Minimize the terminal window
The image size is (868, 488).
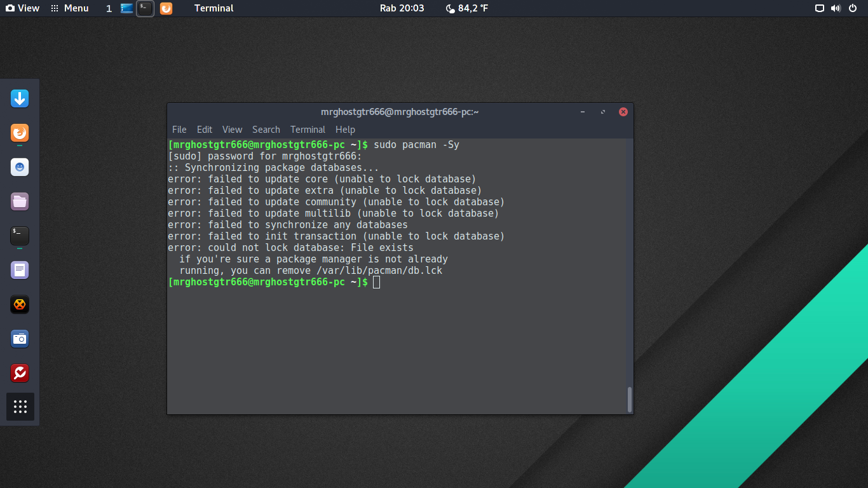pos(583,112)
